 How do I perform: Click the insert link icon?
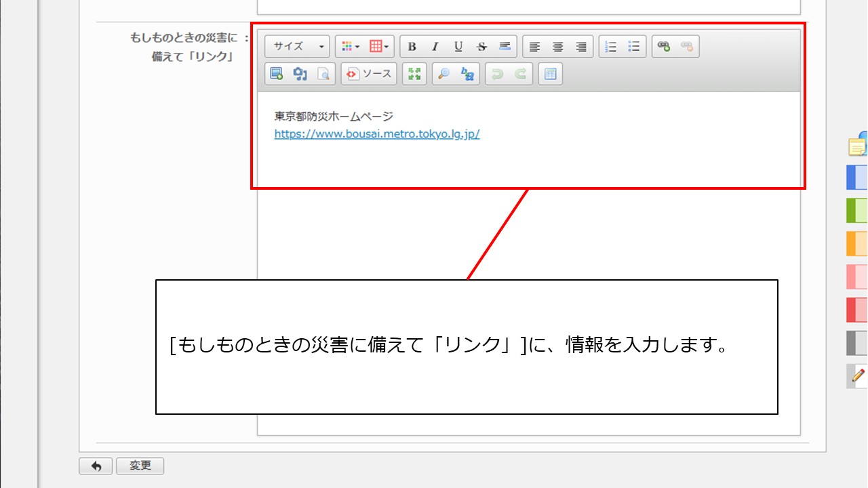tap(664, 47)
